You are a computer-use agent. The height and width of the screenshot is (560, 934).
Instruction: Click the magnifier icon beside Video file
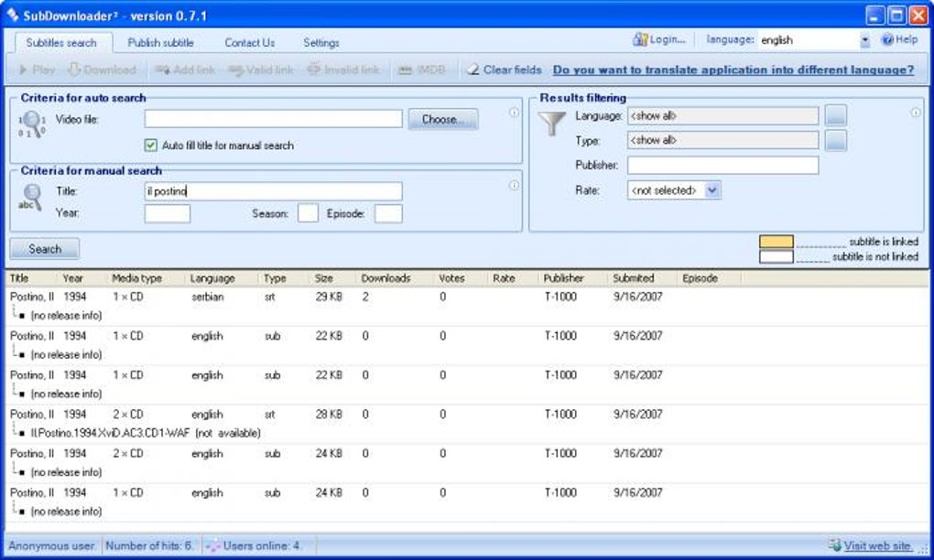[x=31, y=124]
